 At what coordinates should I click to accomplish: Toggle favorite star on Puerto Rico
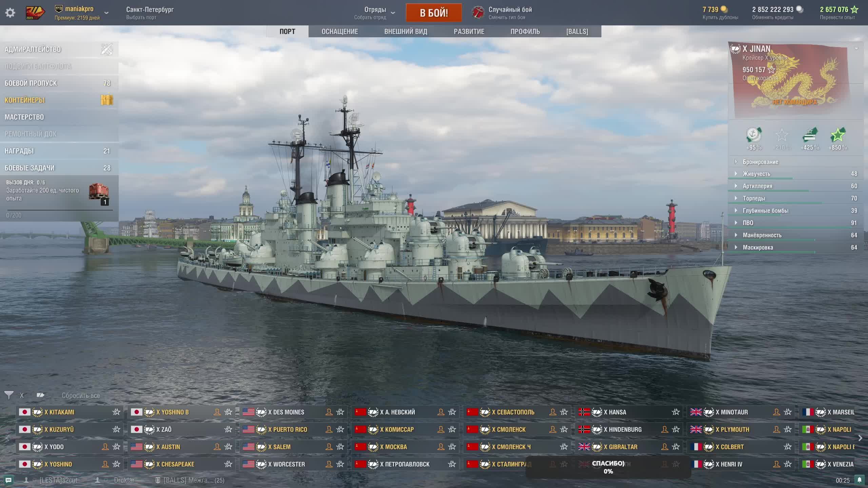[340, 429]
